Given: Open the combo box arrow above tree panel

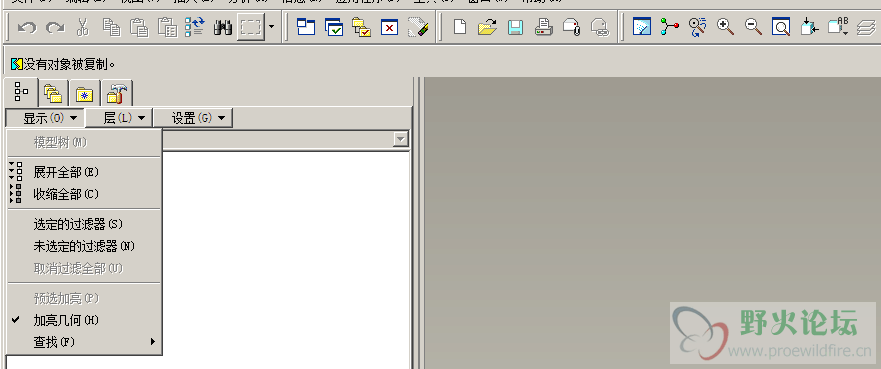Looking at the screenshot, I should click(x=401, y=139).
